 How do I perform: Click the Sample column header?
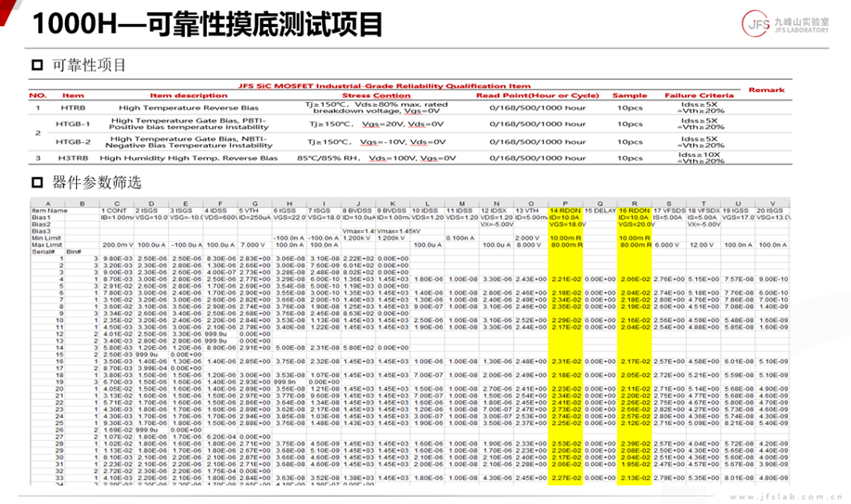coord(629,95)
